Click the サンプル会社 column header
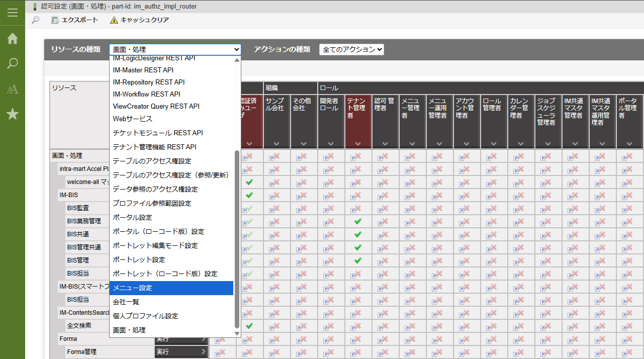 (x=277, y=105)
